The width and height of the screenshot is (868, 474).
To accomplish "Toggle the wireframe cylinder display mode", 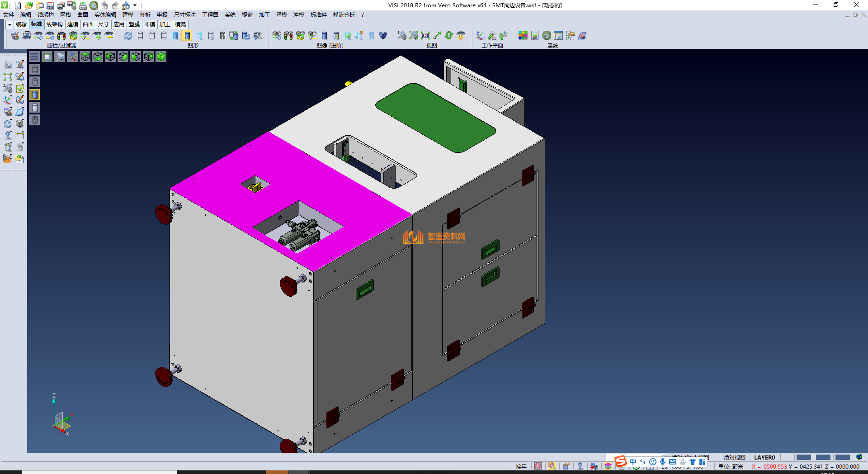I will [140, 36].
